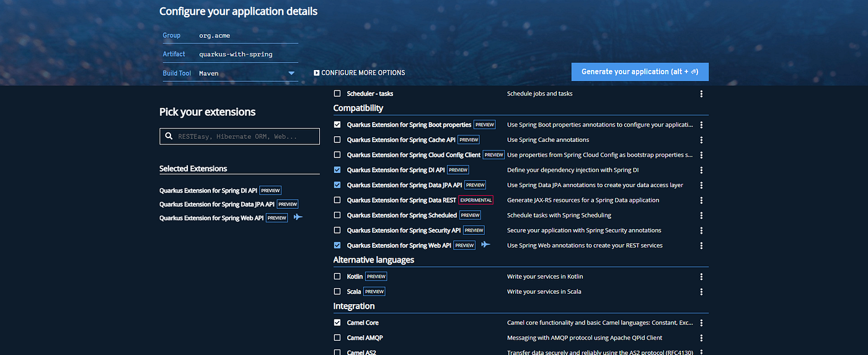Open kebab menu for Scheduler - tasks row
The image size is (868, 355).
[x=701, y=94]
